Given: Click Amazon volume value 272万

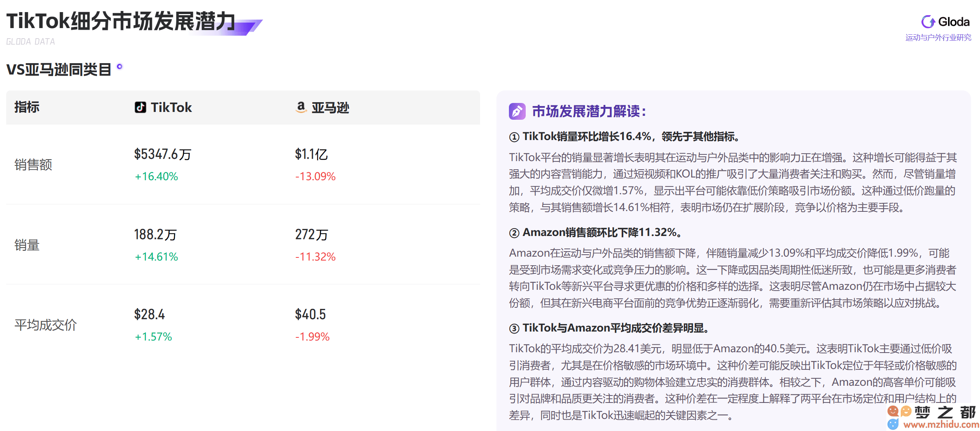Looking at the screenshot, I should pyautogui.click(x=311, y=234).
